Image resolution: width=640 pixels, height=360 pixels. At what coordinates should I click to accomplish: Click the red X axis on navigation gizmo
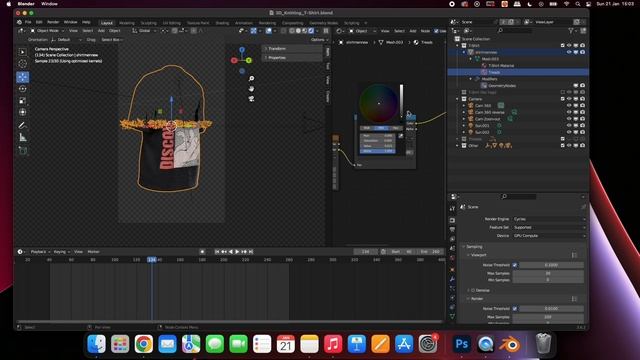click(234, 60)
